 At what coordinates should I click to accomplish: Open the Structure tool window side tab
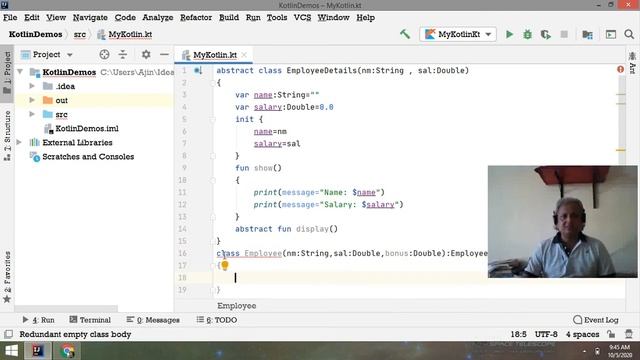point(7,136)
